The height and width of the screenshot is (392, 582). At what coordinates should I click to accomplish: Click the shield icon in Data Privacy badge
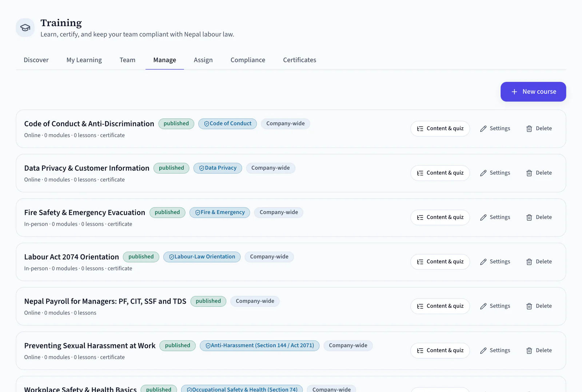pyautogui.click(x=202, y=168)
